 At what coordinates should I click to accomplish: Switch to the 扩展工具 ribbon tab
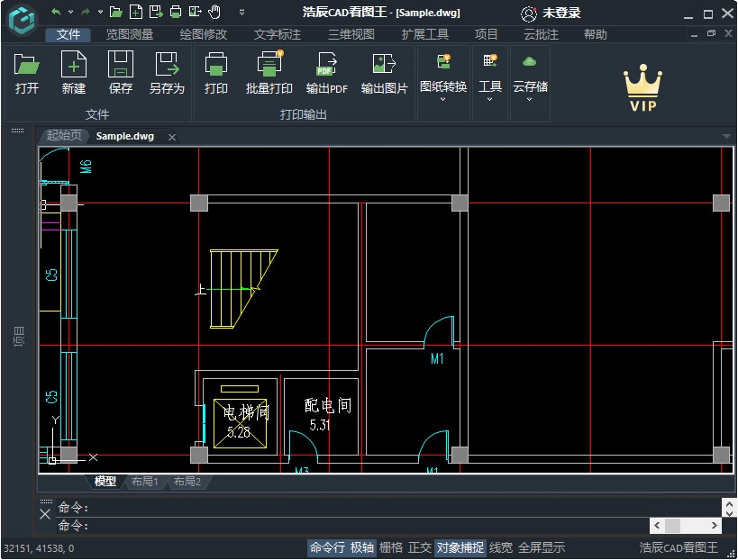tap(425, 35)
